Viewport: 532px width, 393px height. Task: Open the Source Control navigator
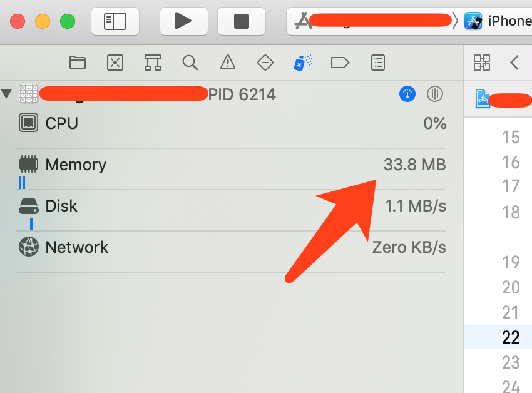point(115,63)
